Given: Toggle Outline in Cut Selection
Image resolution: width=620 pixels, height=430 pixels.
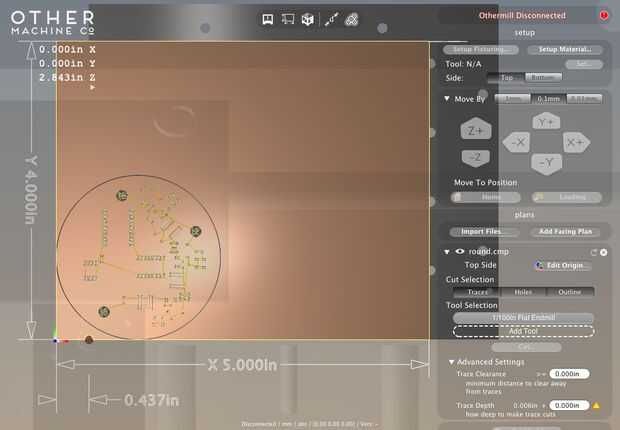Looking at the screenshot, I should click(x=570, y=292).
